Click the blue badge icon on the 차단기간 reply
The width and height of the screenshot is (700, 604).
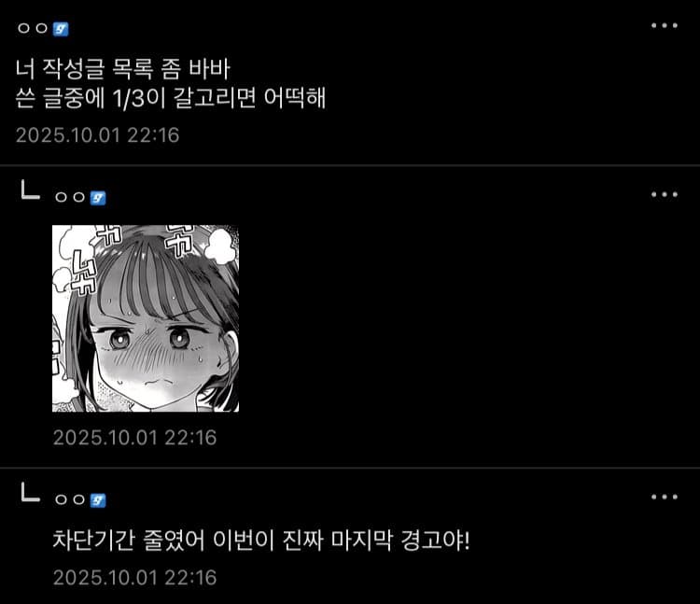(x=98, y=500)
